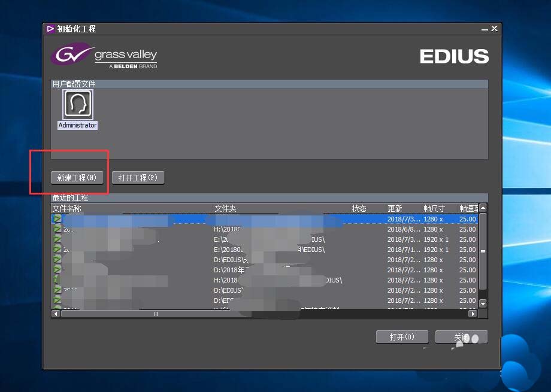Select the Administrator user profile icon
Viewport: 551px width, 392px height.
point(78,104)
